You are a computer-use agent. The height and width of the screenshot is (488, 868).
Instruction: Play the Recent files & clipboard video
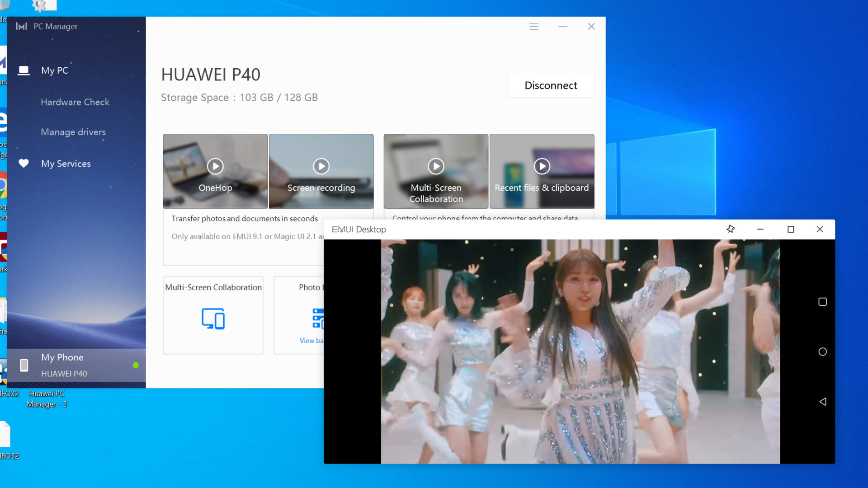pos(542,166)
